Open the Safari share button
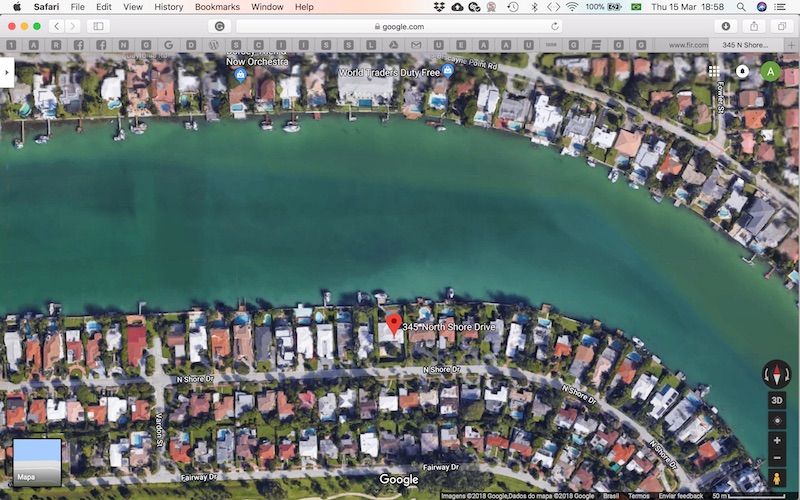This screenshot has height=500, width=800. tap(754, 26)
